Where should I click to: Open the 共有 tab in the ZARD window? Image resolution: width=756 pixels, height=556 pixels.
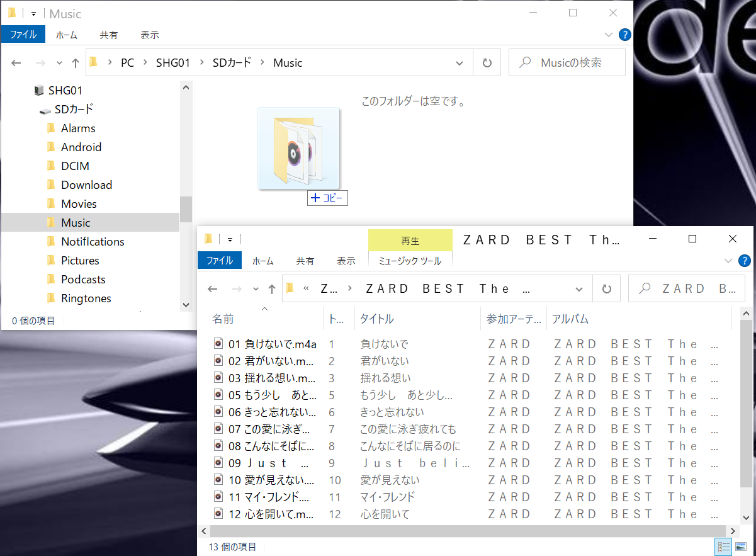(305, 260)
